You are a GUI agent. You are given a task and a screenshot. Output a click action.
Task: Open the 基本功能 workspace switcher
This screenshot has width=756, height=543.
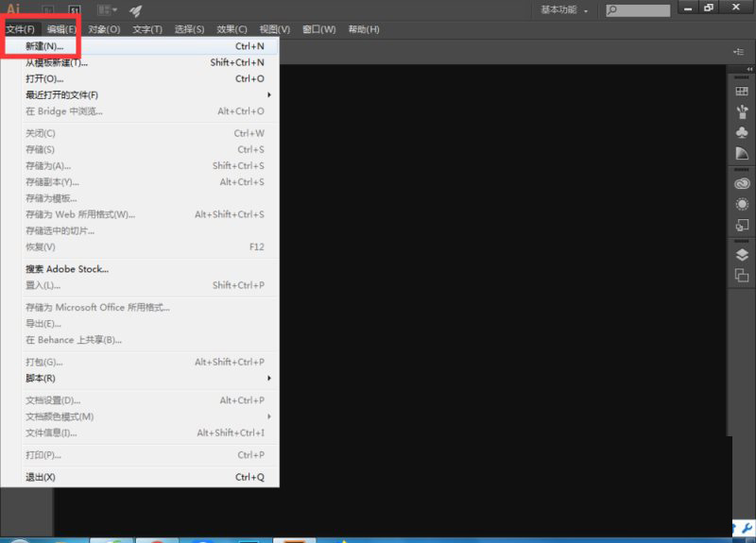[x=564, y=9]
